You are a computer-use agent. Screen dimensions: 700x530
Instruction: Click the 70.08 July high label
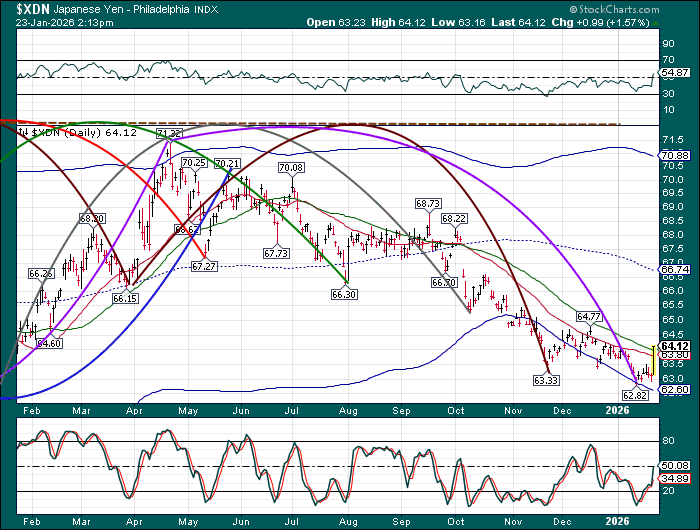click(x=292, y=167)
